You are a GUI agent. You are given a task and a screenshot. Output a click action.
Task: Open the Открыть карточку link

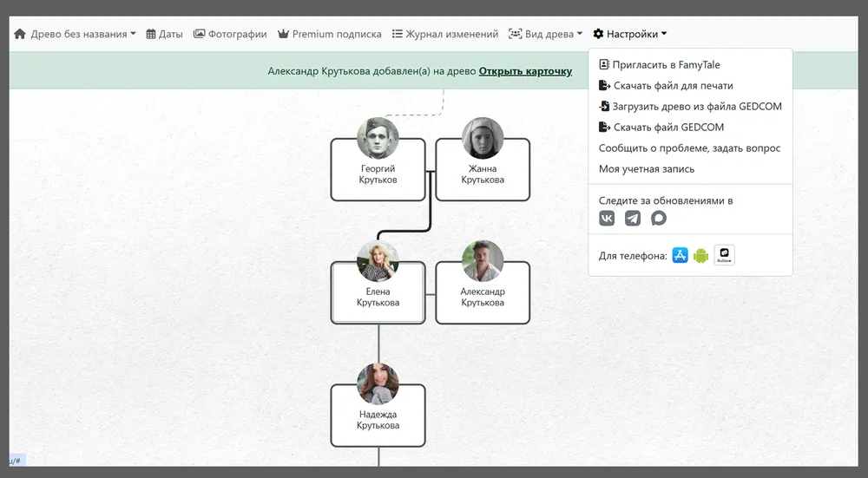point(525,71)
